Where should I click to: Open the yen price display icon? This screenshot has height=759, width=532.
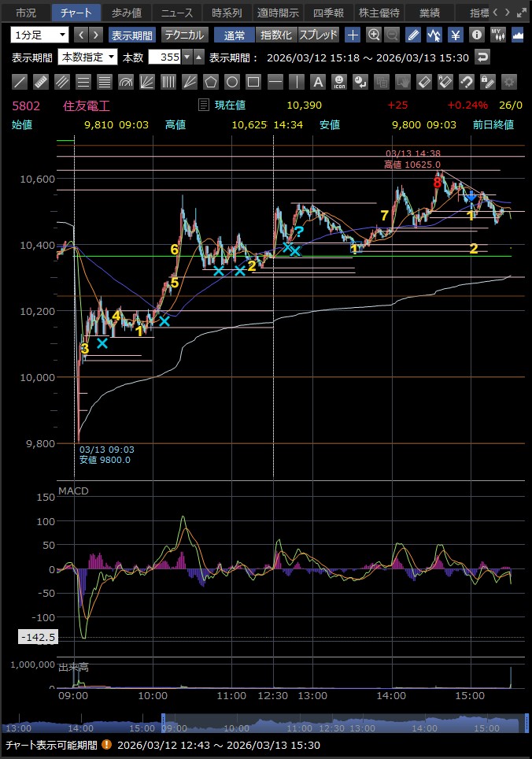pos(456,35)
